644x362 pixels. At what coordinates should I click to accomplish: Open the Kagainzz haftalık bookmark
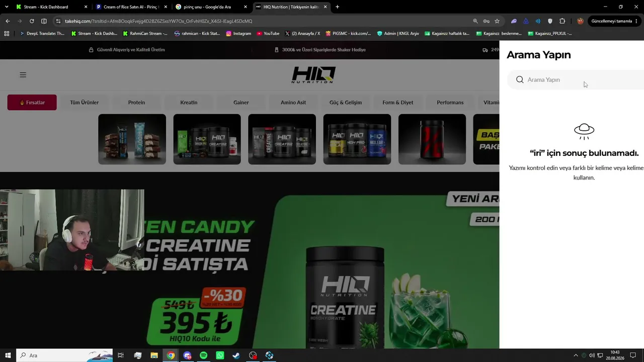[x=447, y=34]
